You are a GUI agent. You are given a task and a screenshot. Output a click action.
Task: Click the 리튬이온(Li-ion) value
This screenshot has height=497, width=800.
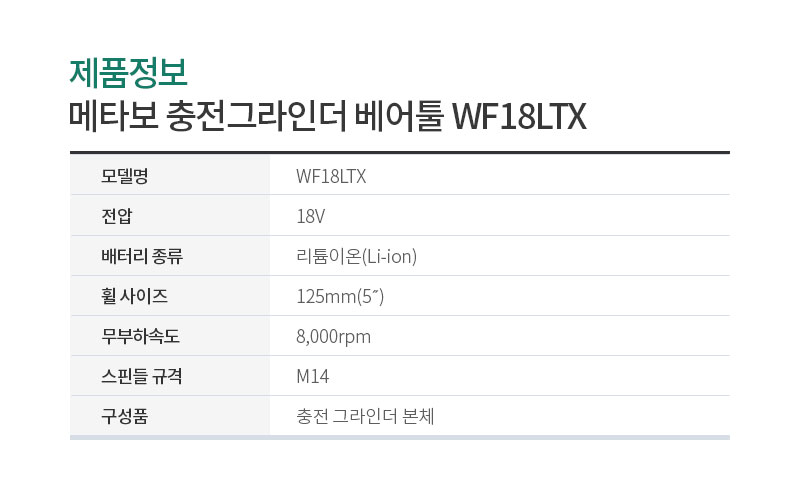click(356, 256)
